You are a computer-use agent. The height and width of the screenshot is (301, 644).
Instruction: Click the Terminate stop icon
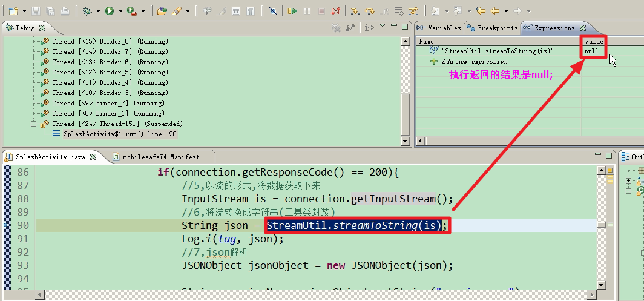321,11
